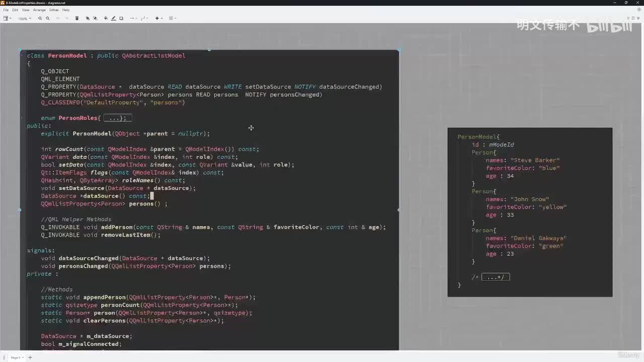644x362 pixels.
Task: Toggle the Shadow rectangle icon
Action: [121, 19]
